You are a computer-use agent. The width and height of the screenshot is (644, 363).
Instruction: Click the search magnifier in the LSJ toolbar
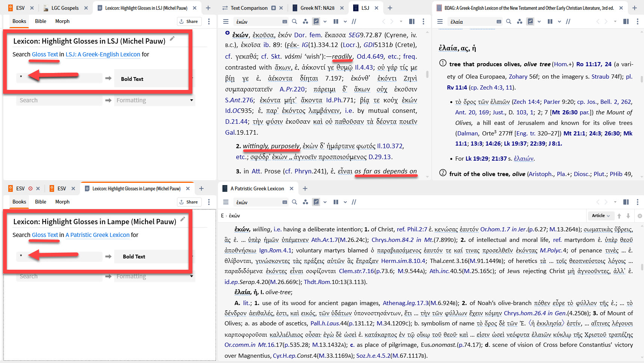tap(295, 21)
